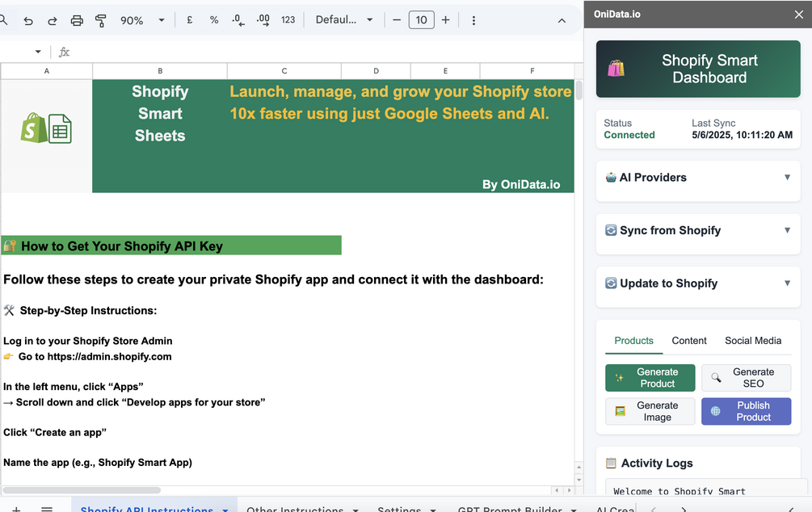Click the redo arrow icon
Viewport: 812px width, 512px height.
pos(53,21)
